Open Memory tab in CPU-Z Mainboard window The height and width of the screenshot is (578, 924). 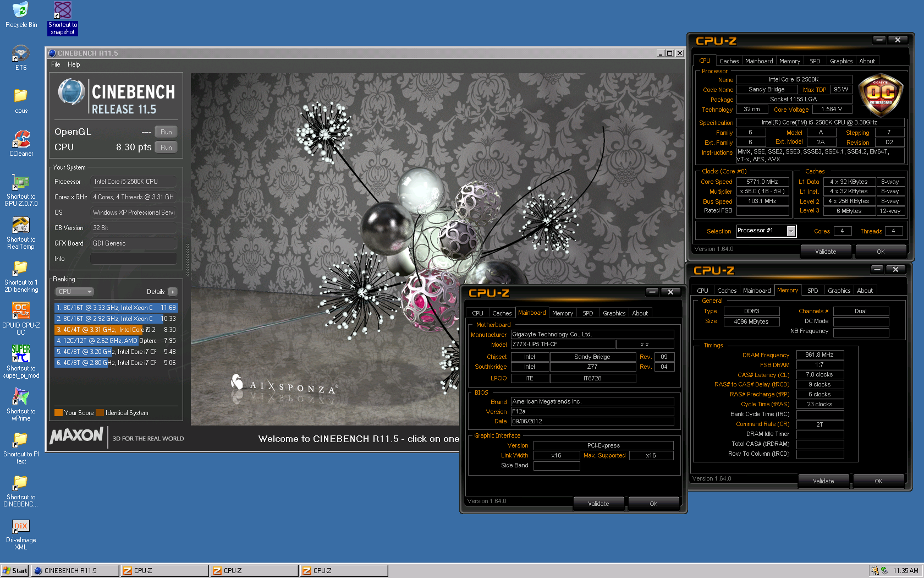coord(563,313)
